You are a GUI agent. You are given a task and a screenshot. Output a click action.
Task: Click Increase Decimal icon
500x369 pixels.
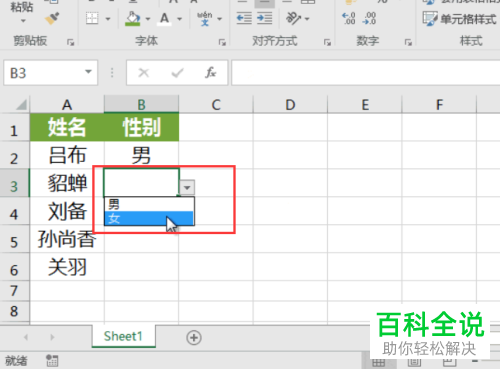tap(349, 19)
